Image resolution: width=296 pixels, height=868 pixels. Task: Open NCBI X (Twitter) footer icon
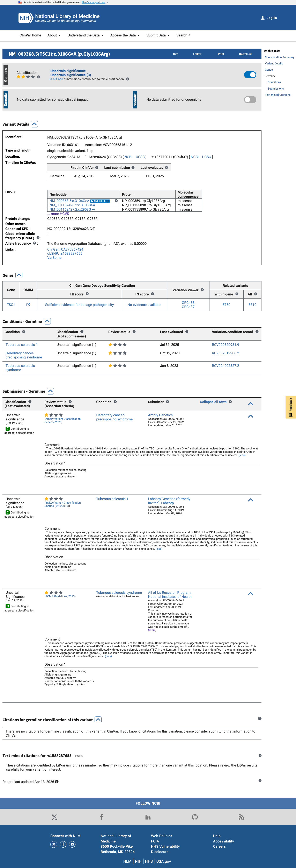pyautogui.click(x=54, y=817)
